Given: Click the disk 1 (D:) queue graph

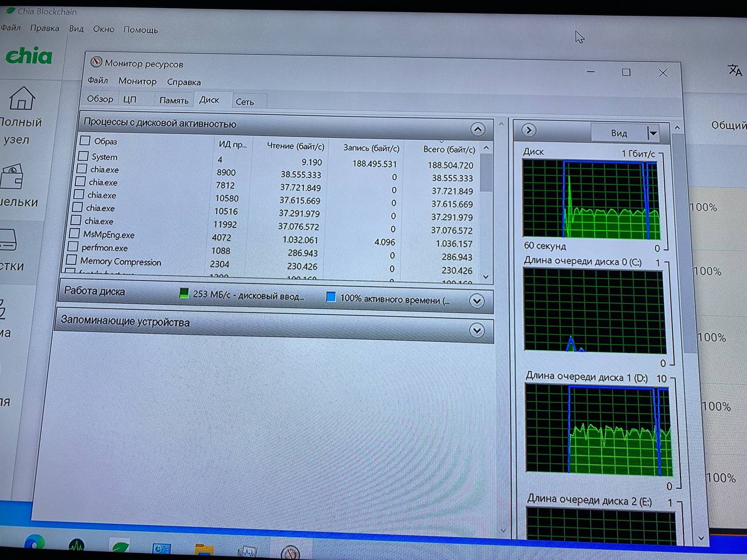Looking at the screenshot, I should [x=599, y=429].
